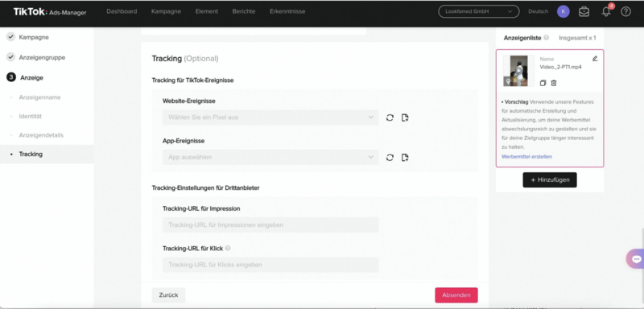Duplicate the Video_2-PT1.mp4 ad
The width and height of the screenshot is (644, 309).
coord(543,84)
